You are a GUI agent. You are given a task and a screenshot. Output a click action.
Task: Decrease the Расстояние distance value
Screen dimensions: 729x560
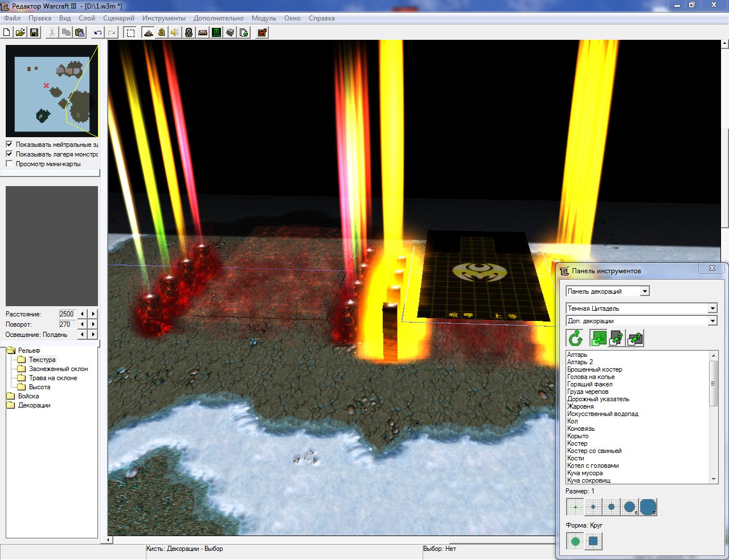pos(83,314)
